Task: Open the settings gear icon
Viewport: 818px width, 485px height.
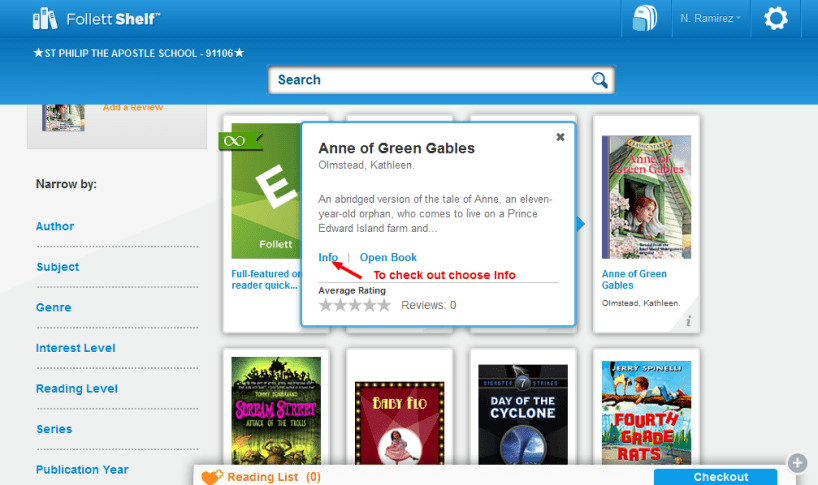Action: click(776, 18)
